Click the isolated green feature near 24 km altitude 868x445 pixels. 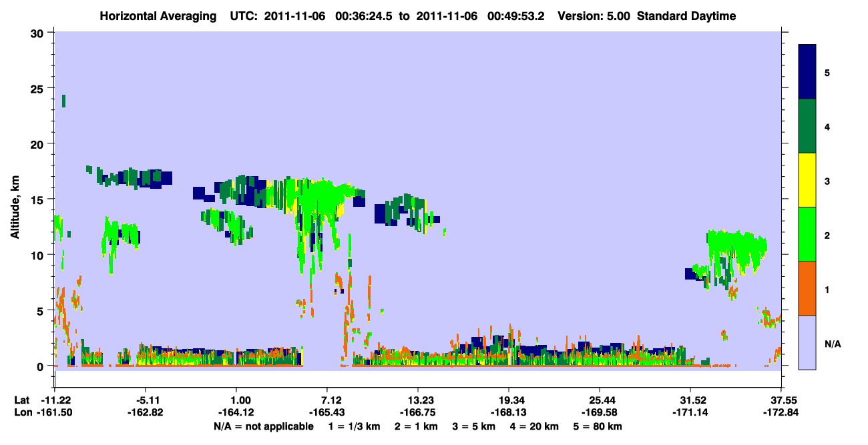coord(63,101)
